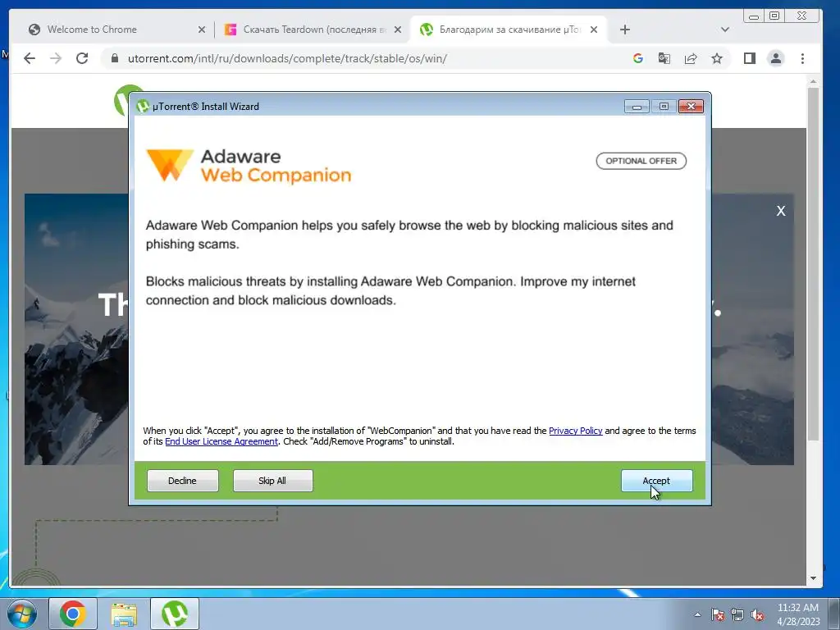Minimize the µTorrent Install Wizard window
Image resolution: width=840 pixels, height=630 pixels.
(637, 107)
